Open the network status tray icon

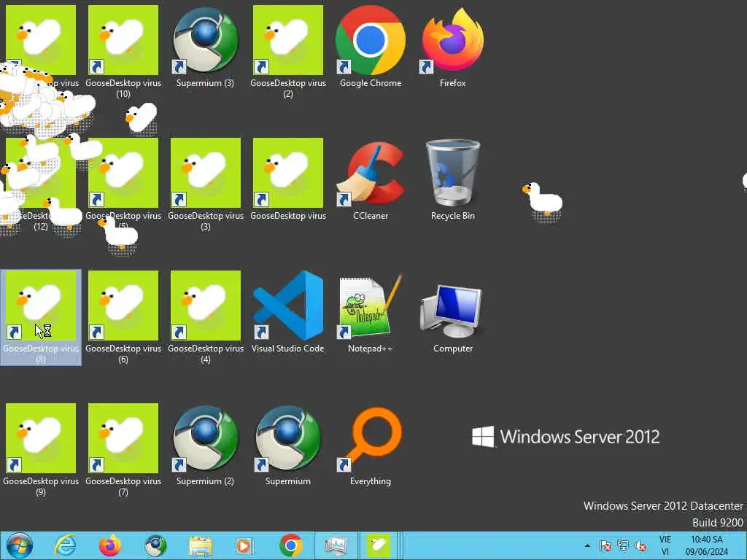tap(623, 545)
